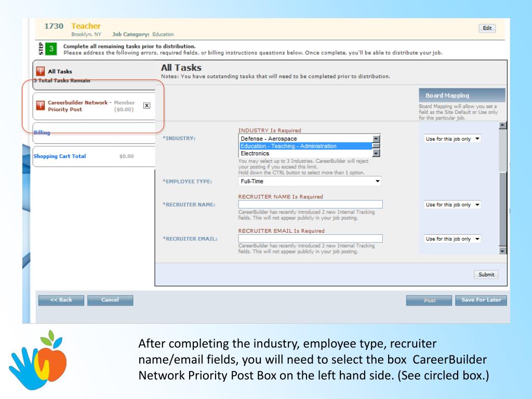Remove Careerbuilder Network Priority Post with X
The width and height of the screenshot is (532, 399).
pos(147,105)
